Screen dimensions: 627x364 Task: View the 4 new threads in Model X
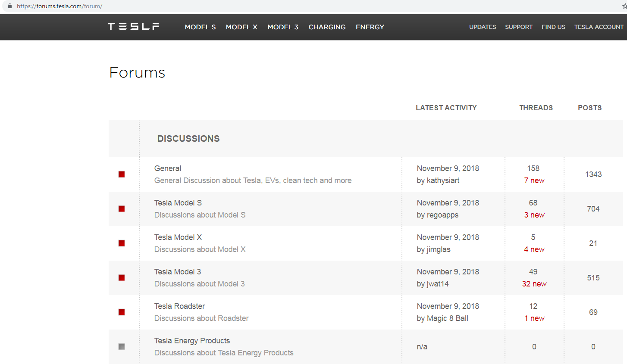[x=534, y=249]
